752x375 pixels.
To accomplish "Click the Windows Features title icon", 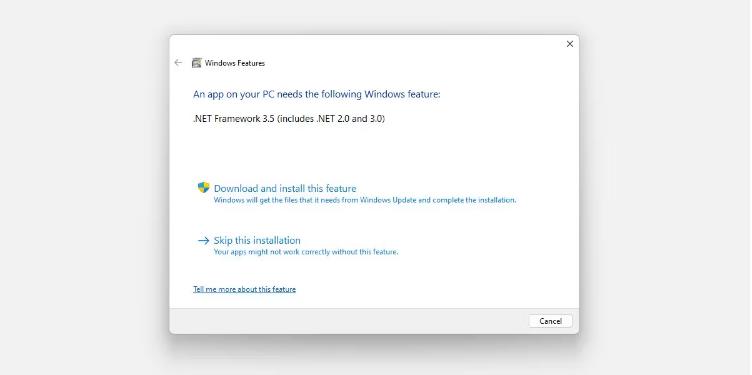I will tap(196, 63).
